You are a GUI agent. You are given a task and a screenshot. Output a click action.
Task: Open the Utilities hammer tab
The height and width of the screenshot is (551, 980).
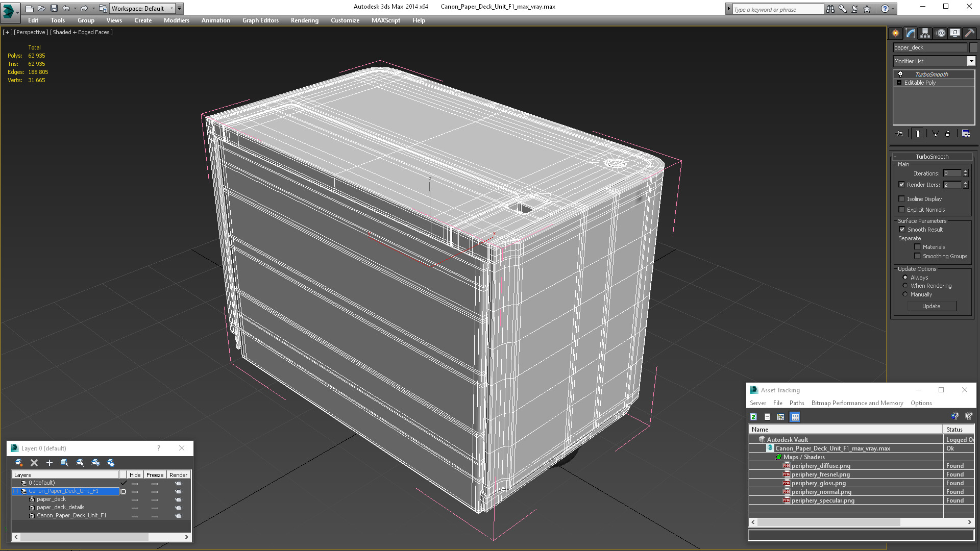pos(969,33)
